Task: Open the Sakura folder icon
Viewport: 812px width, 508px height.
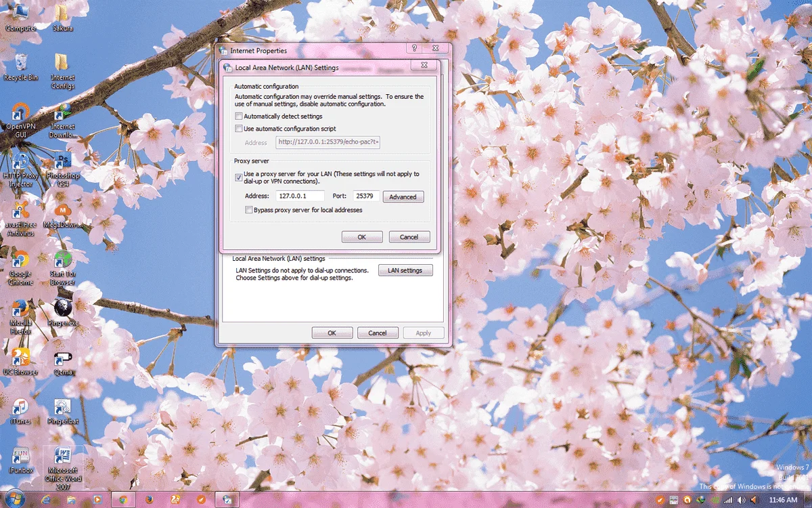Action: [62, 18]
